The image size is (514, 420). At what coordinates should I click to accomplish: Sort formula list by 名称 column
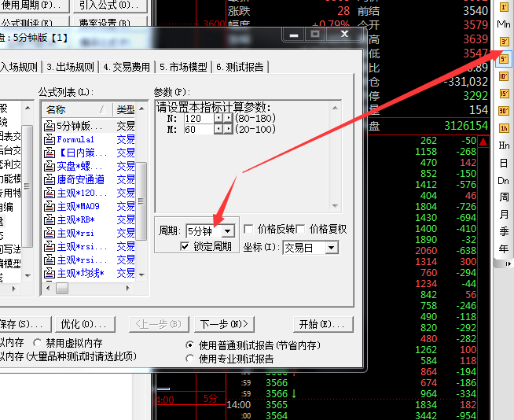pyautogui.click(x=77, y=109)
